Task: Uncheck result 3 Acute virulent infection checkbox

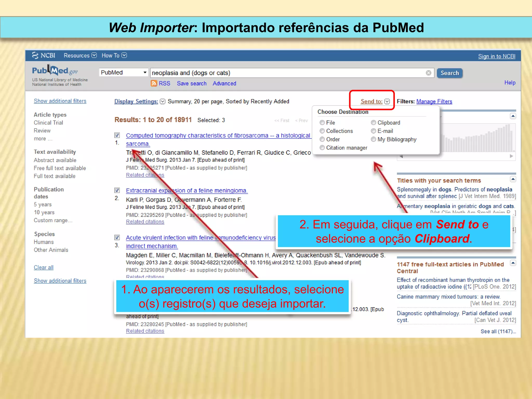Action: coord(117,237)
